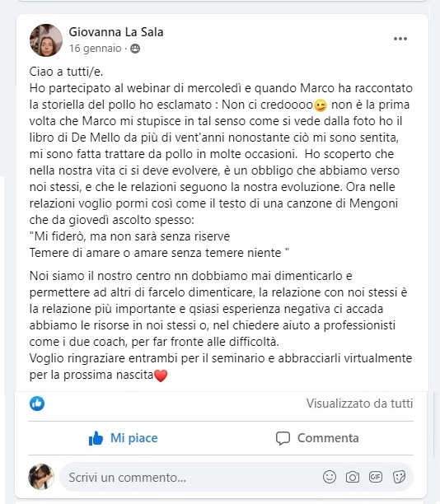Click the commenter avatar beside comment box
This screenshot has height=504, width=440.
(x=41, y=477)
